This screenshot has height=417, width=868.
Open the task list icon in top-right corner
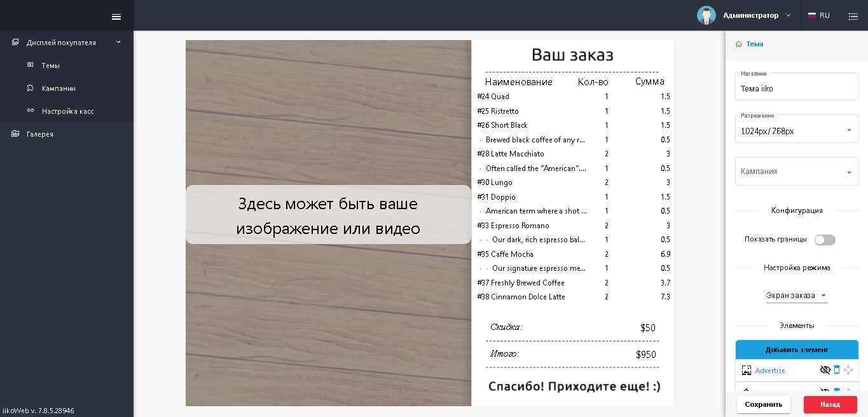[853, 16]
